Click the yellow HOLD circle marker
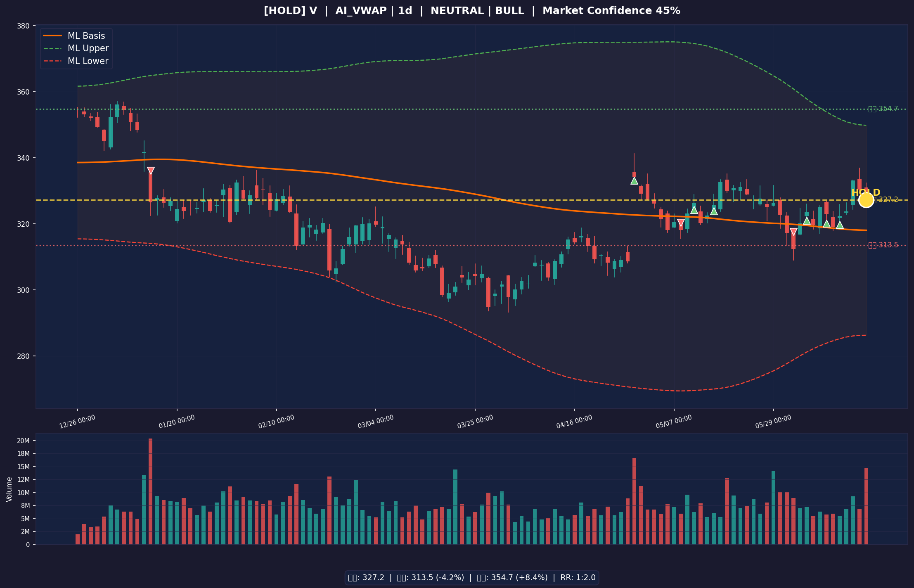Viewport: 914px width, 588px height. [x=866, y=200]
